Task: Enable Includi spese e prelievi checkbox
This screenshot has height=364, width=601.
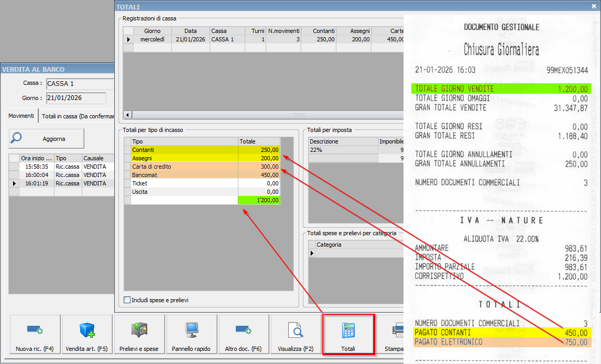Action: click(127, 300)
